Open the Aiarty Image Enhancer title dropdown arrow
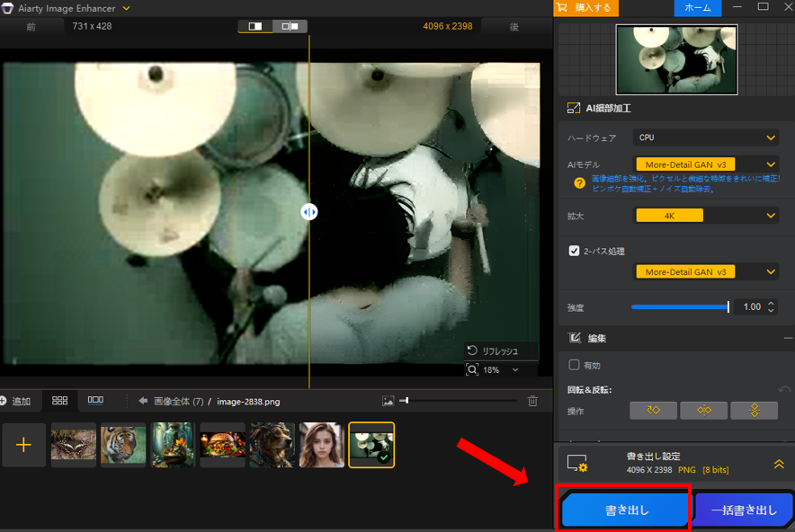This screenshot has width=795, height=532. [x=126, y=8]
